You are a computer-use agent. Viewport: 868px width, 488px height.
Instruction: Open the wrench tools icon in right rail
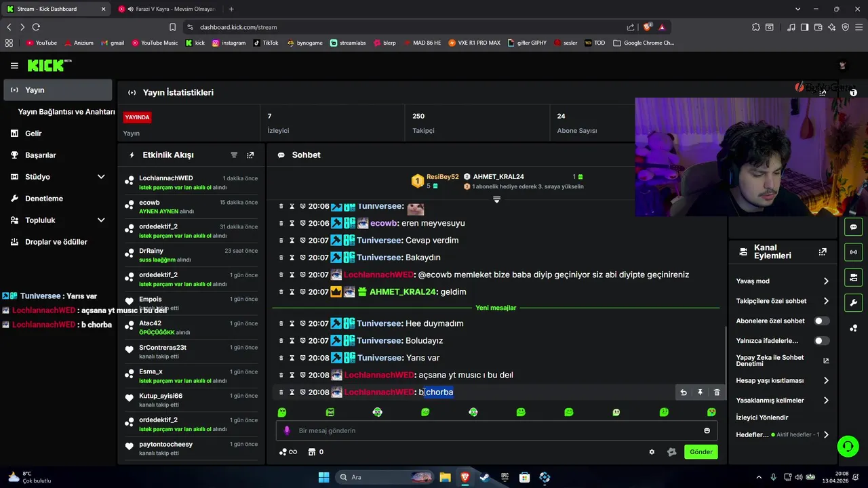click(853, 302)
